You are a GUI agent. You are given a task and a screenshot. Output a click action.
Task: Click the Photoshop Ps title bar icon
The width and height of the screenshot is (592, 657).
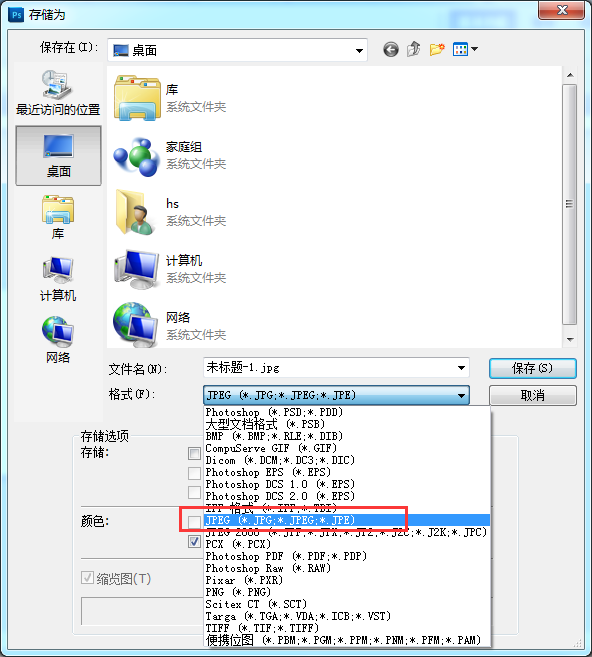click(x=16, y=15)
